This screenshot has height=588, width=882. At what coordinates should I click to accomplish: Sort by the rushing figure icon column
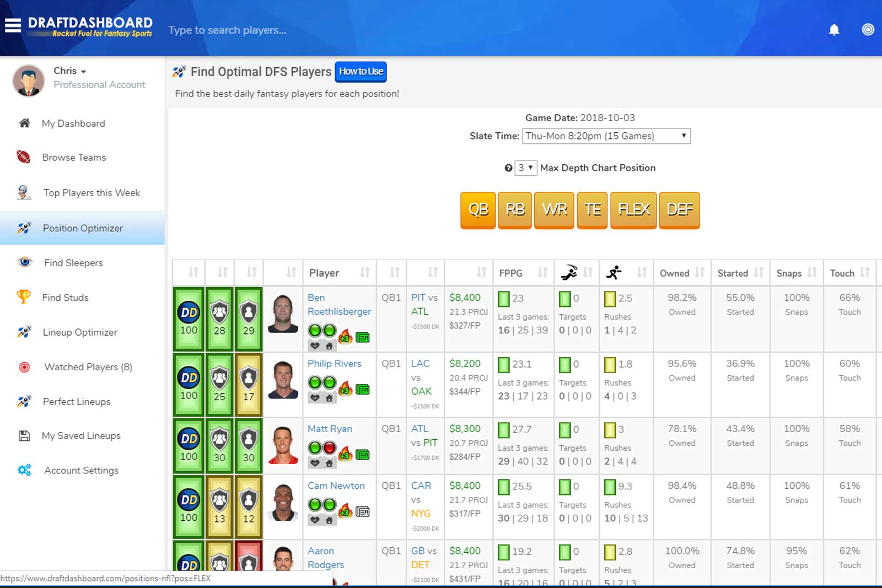click(x=626, y=273)
